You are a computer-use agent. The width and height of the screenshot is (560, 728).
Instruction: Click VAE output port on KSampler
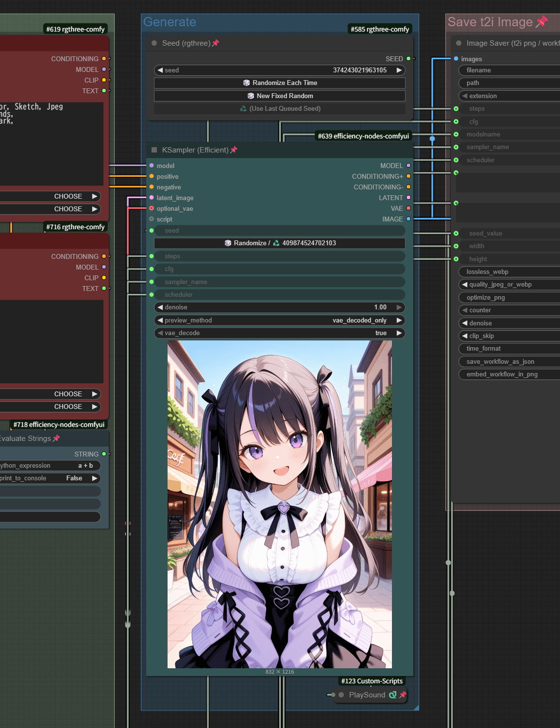408,208
